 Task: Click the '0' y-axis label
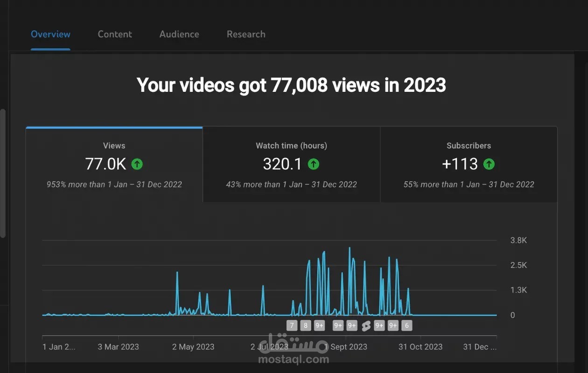[x=512, y=315]
